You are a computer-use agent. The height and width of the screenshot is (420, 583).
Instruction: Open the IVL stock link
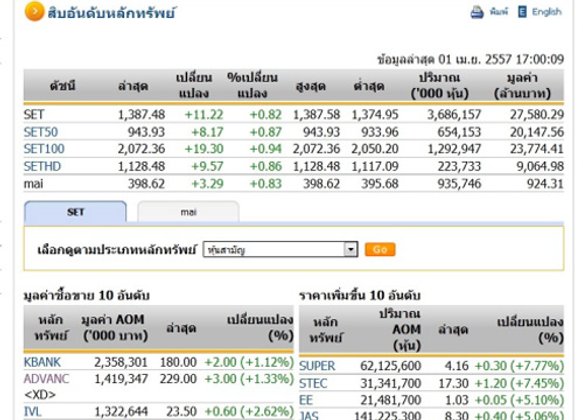coord(32,411)
